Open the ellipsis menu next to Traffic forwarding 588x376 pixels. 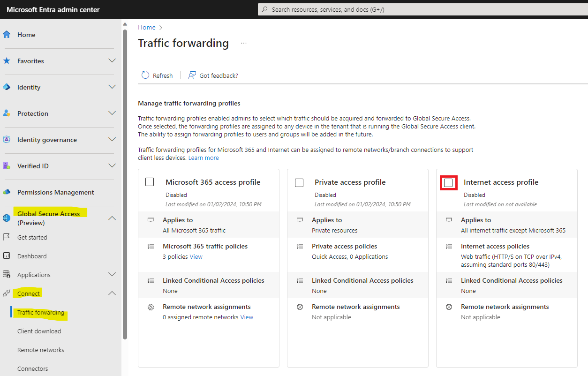244,43
